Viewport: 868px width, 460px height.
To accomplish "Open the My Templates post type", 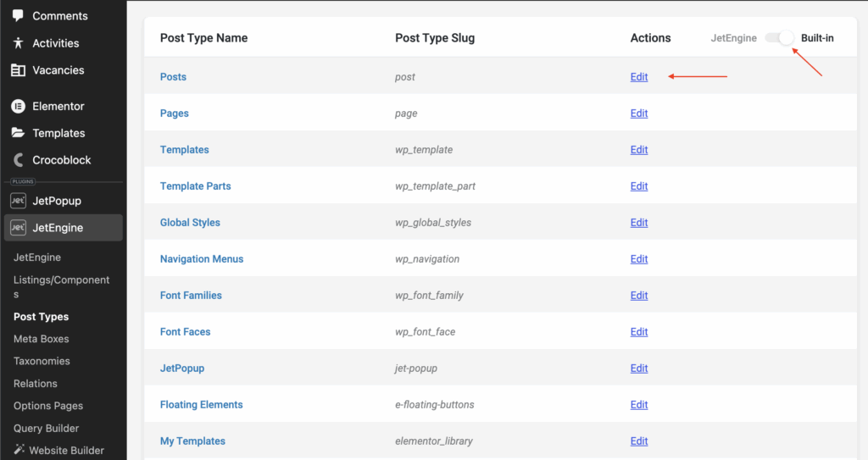I will (192, 441).
